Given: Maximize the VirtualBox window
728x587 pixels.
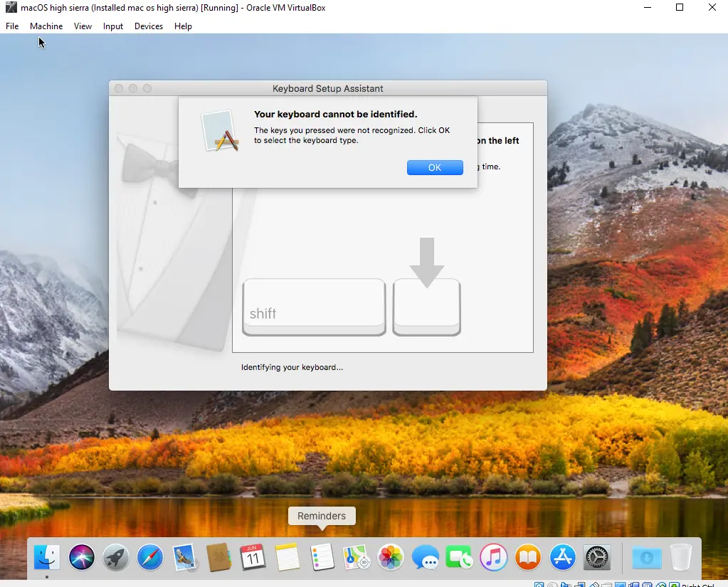Looking at the screenshot, I should tap(680, 7).
